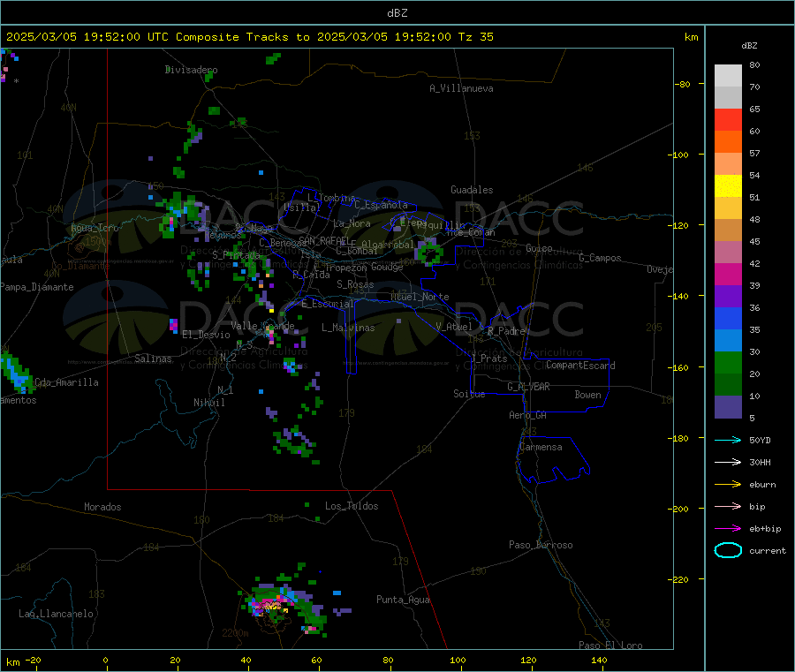
Task: Click the 'Agua_Toro' map label
Action: (x=95, y=228)
